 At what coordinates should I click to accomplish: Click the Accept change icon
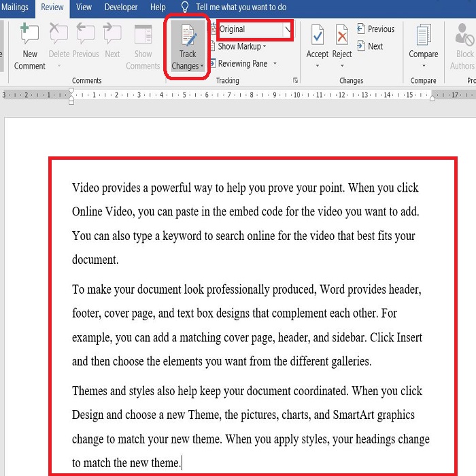[x=318, y=35]
